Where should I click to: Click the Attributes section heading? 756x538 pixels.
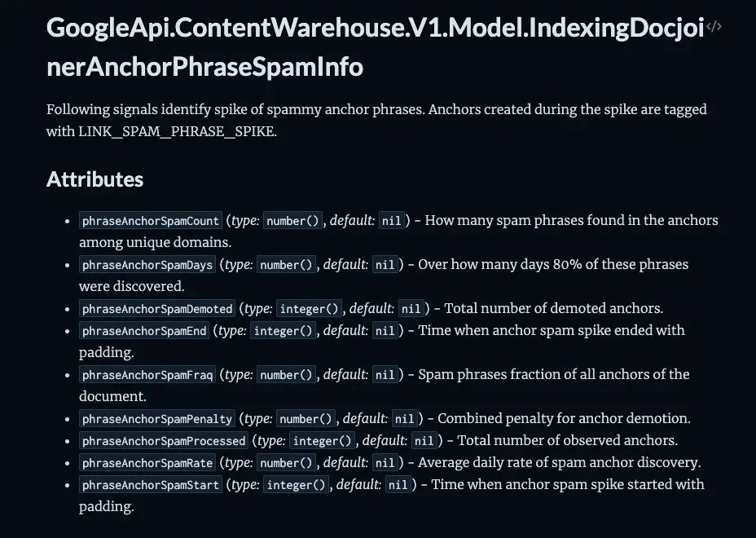click(95, 179)
